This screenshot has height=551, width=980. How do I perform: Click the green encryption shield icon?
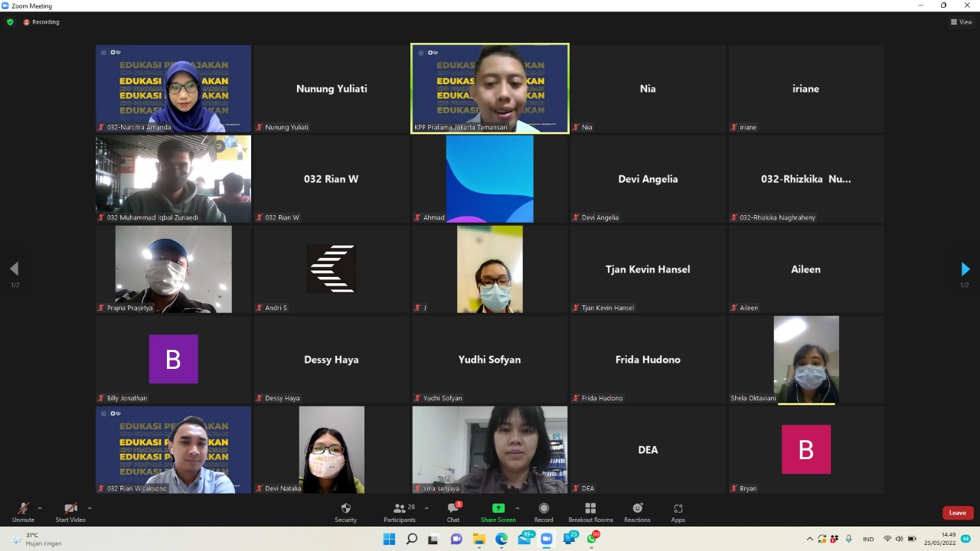tap(10, 22)
